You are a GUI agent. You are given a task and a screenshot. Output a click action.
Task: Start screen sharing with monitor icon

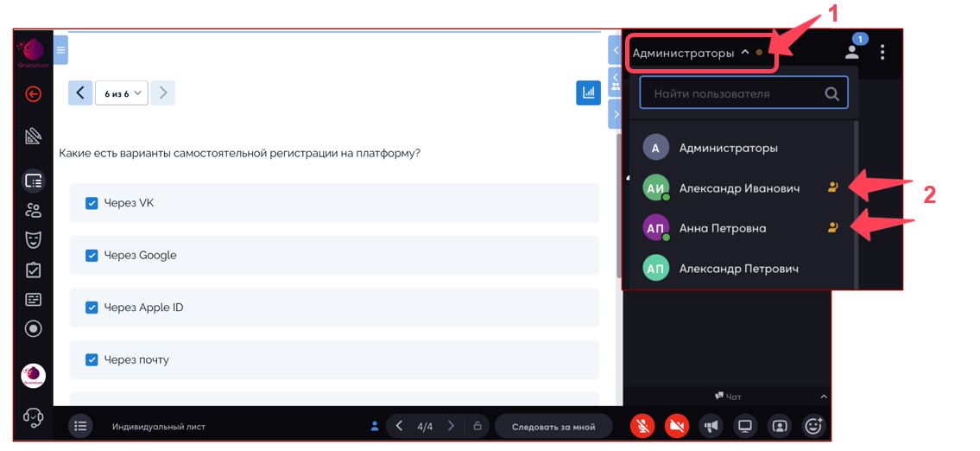tap(744, 426)
